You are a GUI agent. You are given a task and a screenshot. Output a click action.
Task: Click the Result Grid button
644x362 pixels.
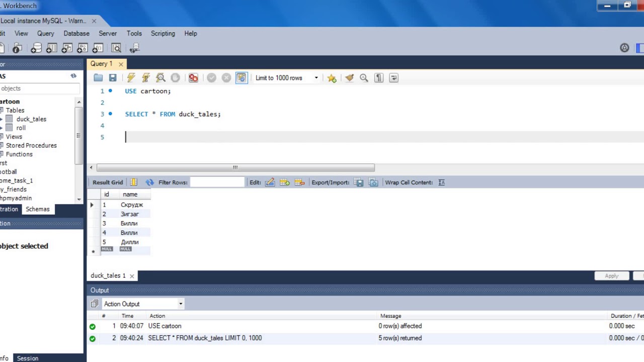click(108, 183)
